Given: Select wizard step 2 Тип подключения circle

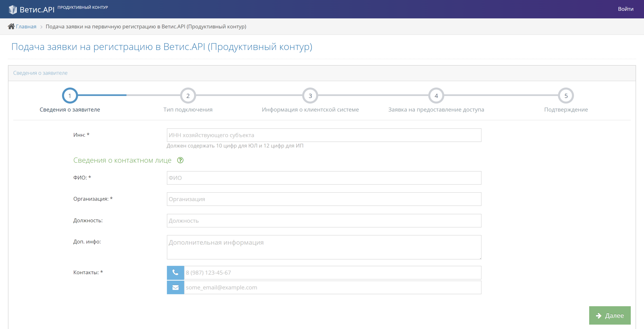Looking at the screenshot, I should pyautogui.click(x=188, y=96).
